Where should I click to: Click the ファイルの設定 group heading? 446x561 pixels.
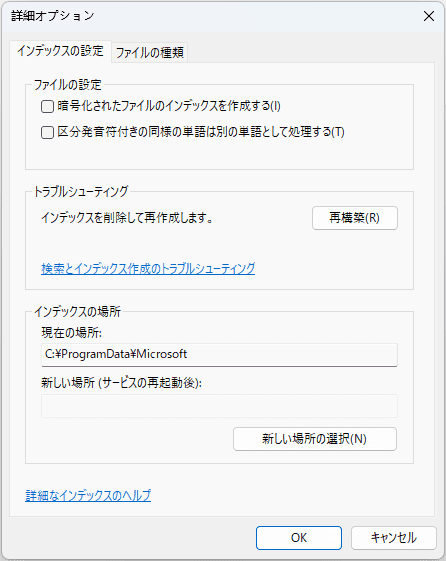click(x=68, y=85)
